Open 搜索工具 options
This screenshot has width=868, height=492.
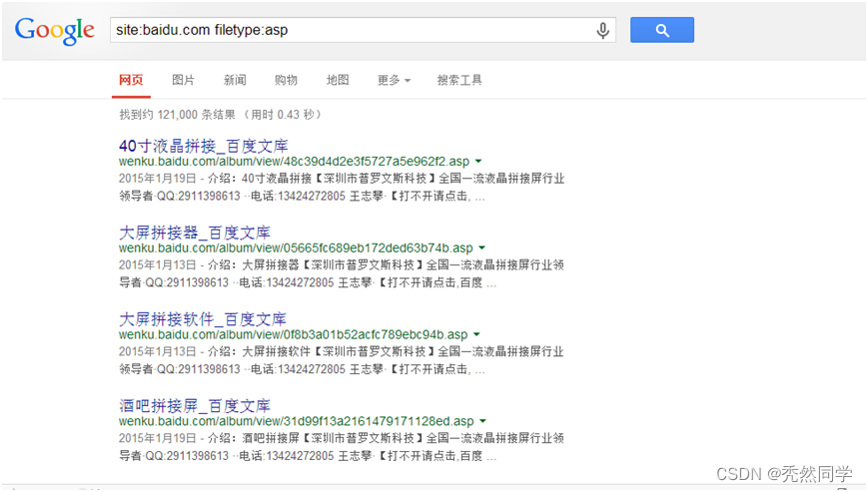pos(459,80)
